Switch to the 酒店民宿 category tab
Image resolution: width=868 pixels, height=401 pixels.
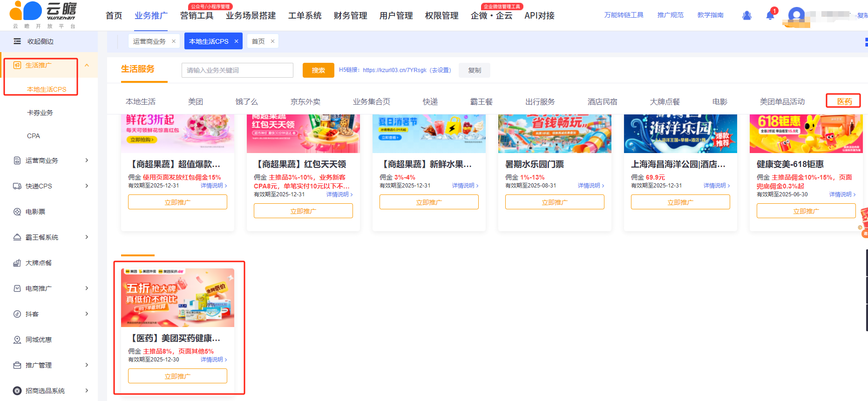click(602, 101)
